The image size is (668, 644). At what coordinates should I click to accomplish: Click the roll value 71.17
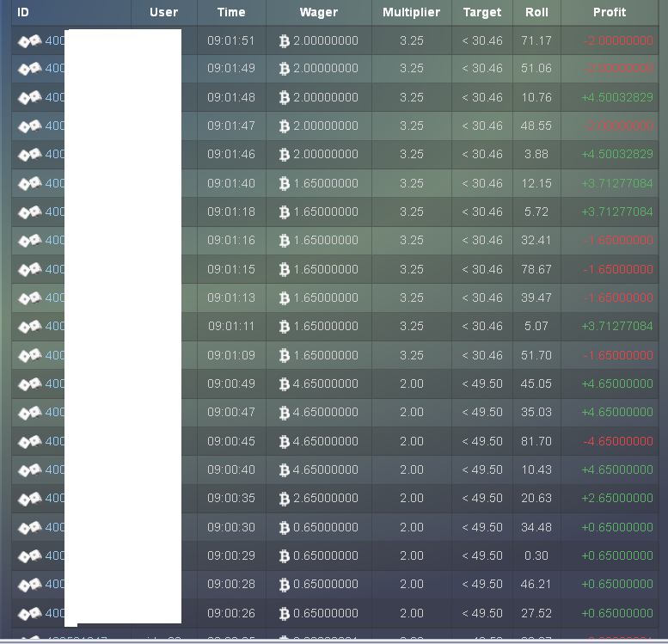(536, 41)
